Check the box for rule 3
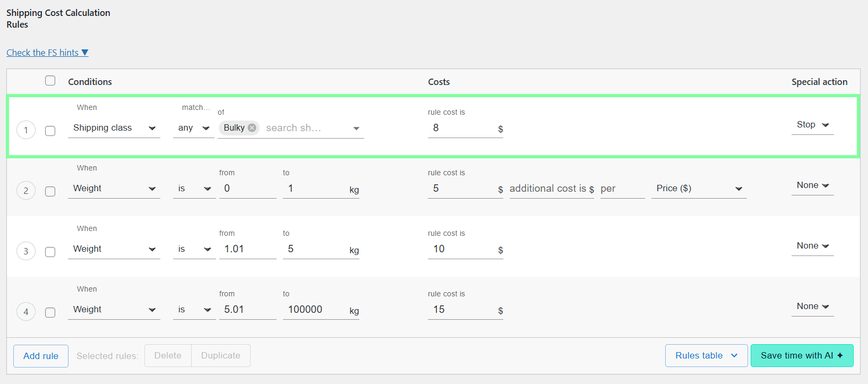Screen dimensions: 868x384 coord(50,252)
